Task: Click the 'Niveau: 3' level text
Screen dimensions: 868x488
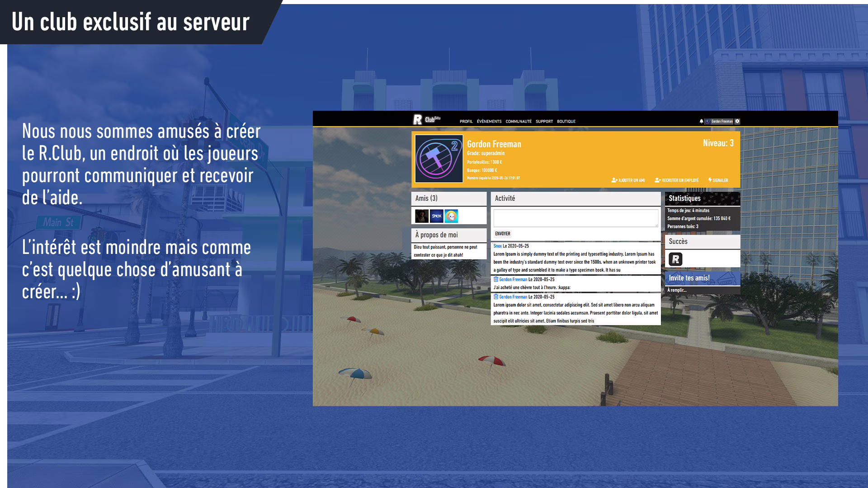Action: point(718,143)
